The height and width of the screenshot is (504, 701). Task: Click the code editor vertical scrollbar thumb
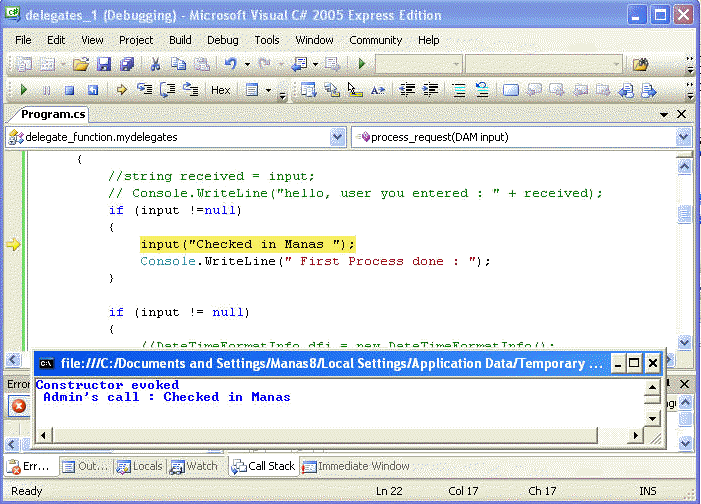[684, 216]
